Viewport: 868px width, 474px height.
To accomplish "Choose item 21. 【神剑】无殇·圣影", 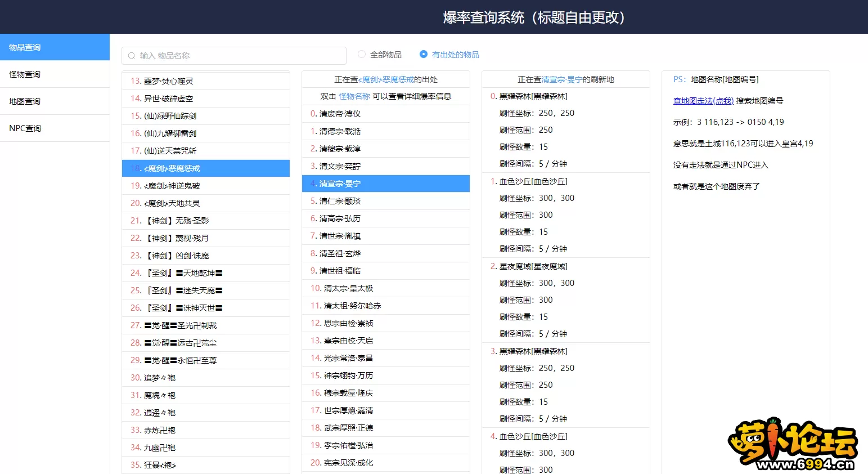I will (x=206, y=221).
